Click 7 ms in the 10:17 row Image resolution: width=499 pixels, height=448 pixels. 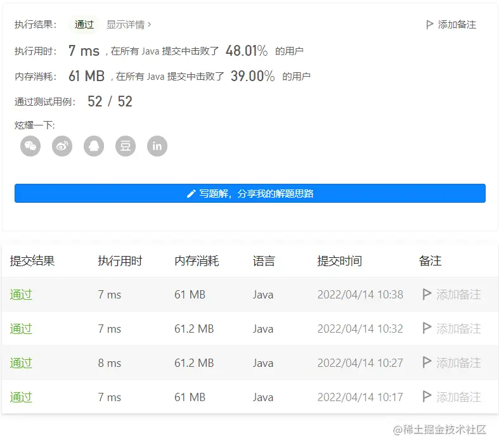110,397
